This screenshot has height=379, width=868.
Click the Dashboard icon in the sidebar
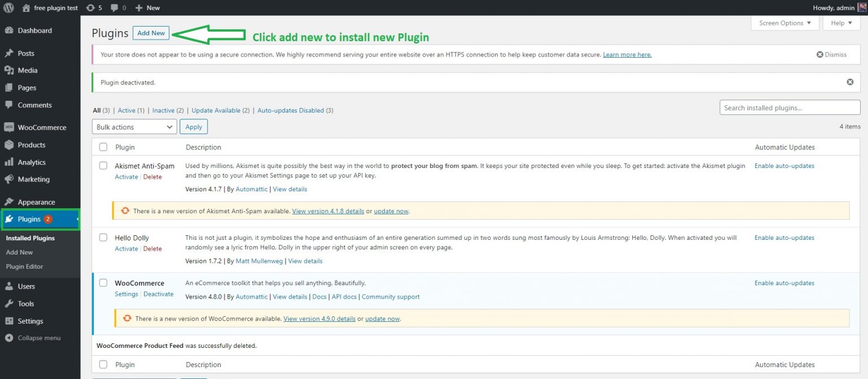pos(9,30)
